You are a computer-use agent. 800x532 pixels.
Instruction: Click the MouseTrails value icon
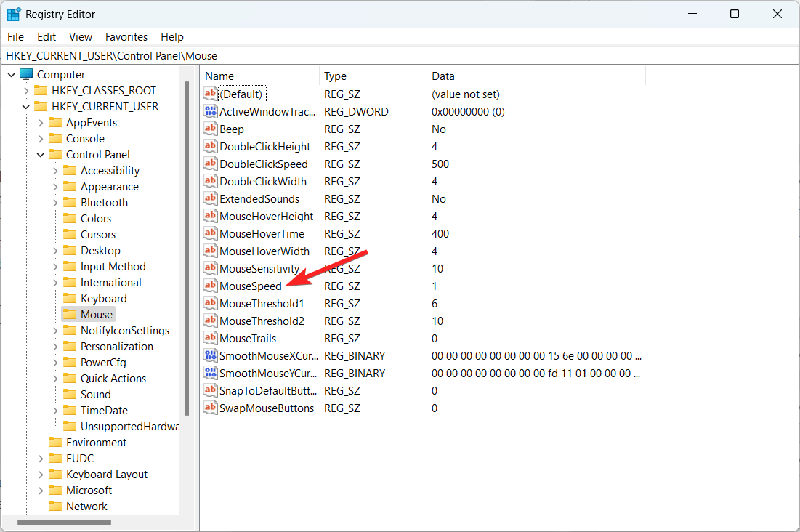pyautogui.click(x=210, y=338)
